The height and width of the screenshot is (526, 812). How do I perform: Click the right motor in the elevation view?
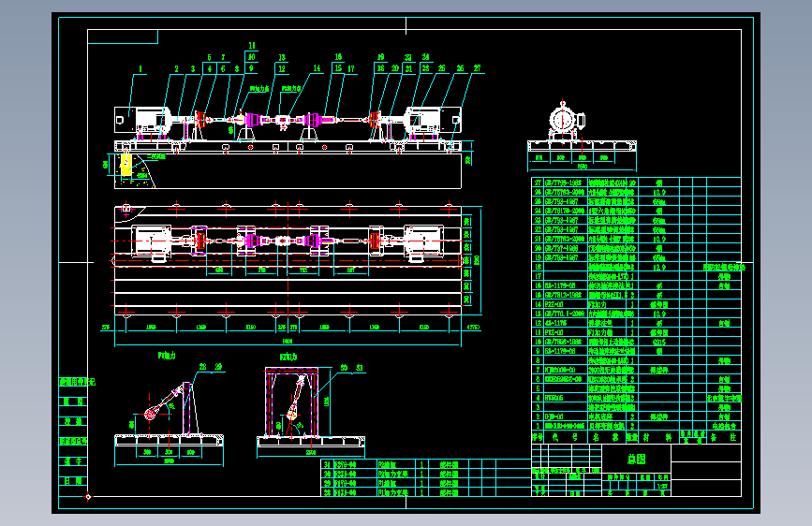coord(434,120)
